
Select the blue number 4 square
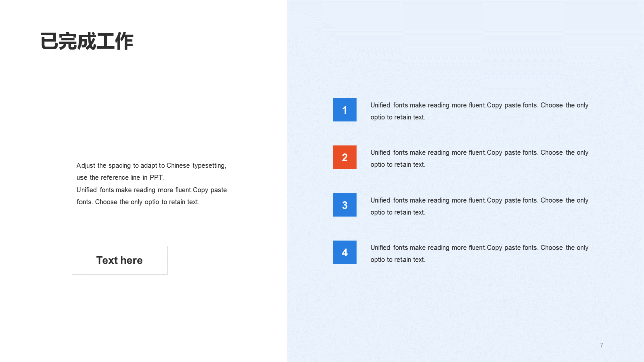[345, 252]
